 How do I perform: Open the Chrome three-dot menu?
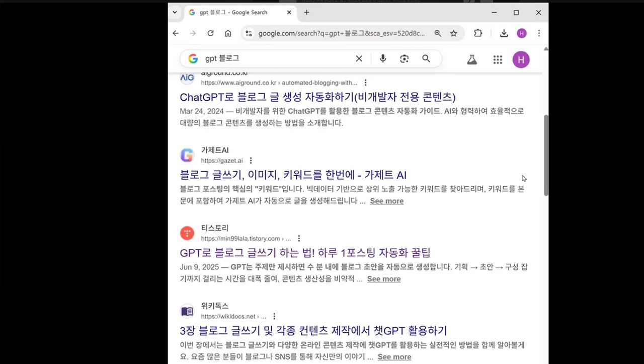click(539, 33)
